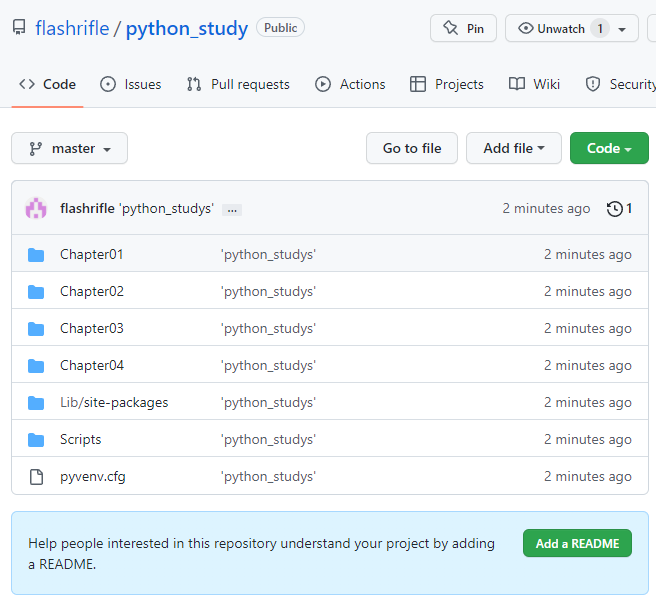Click the Go to file button
656x612 pixels.
(412, 149)
